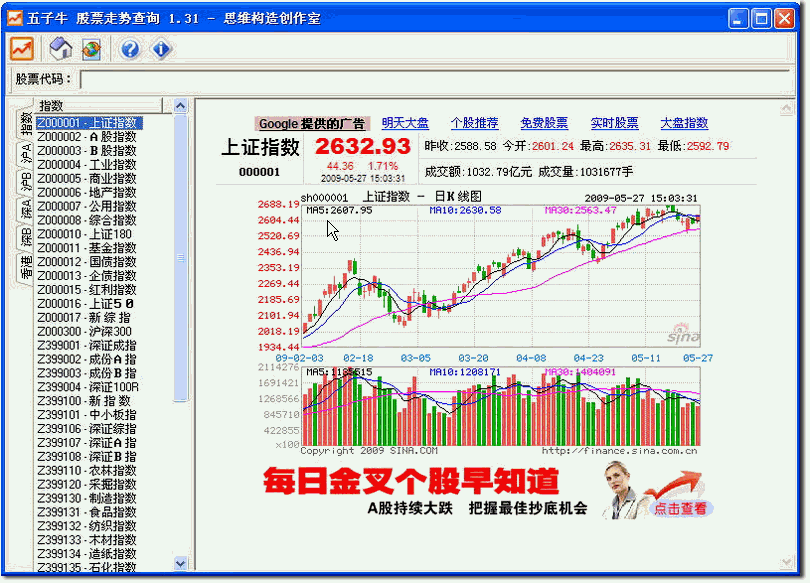
Task: Select Z000011 - 基金指数 in list
Action: pyautogui.click(x=87, y=248)
